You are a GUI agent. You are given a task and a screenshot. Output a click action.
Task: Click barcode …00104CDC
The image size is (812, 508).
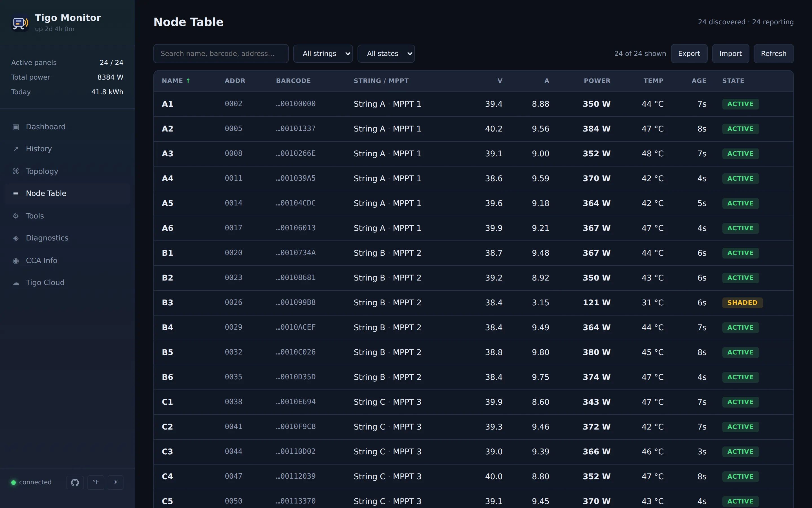click(295, 203)
